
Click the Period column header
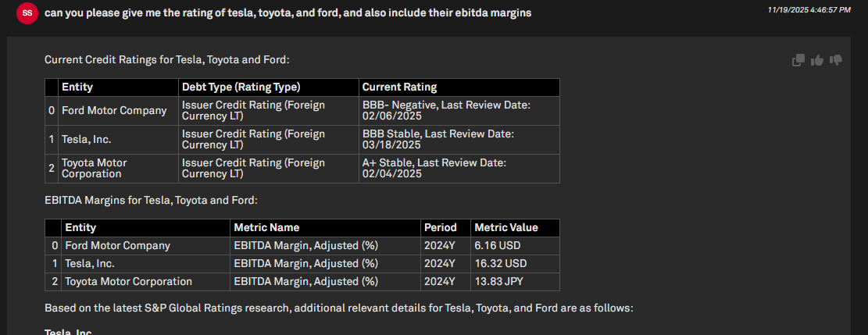pos(440,228)
